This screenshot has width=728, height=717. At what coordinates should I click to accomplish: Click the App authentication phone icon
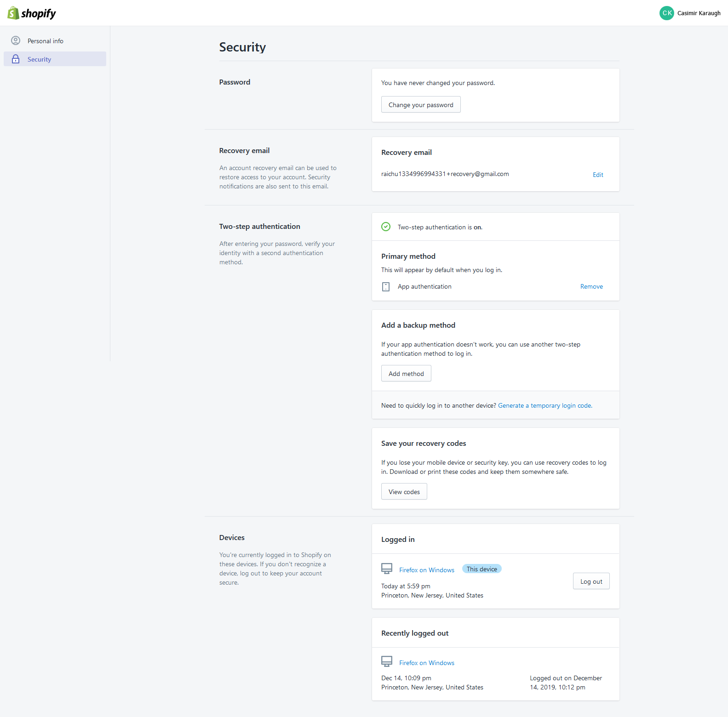pos(386,287)
